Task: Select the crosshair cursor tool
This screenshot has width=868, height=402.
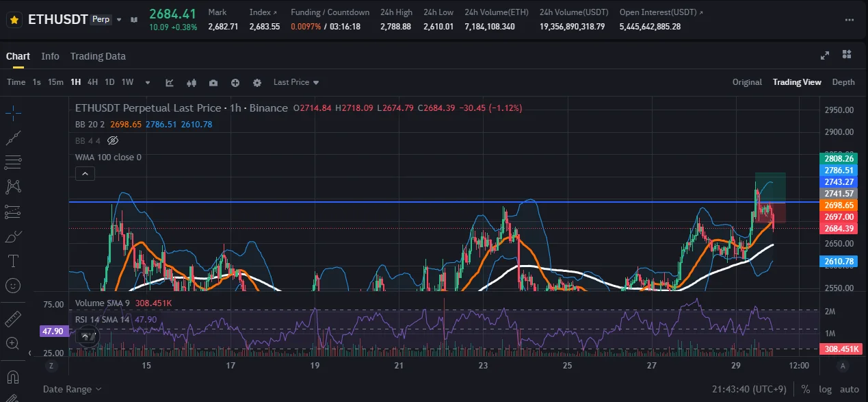Action: tap(13, 114)
